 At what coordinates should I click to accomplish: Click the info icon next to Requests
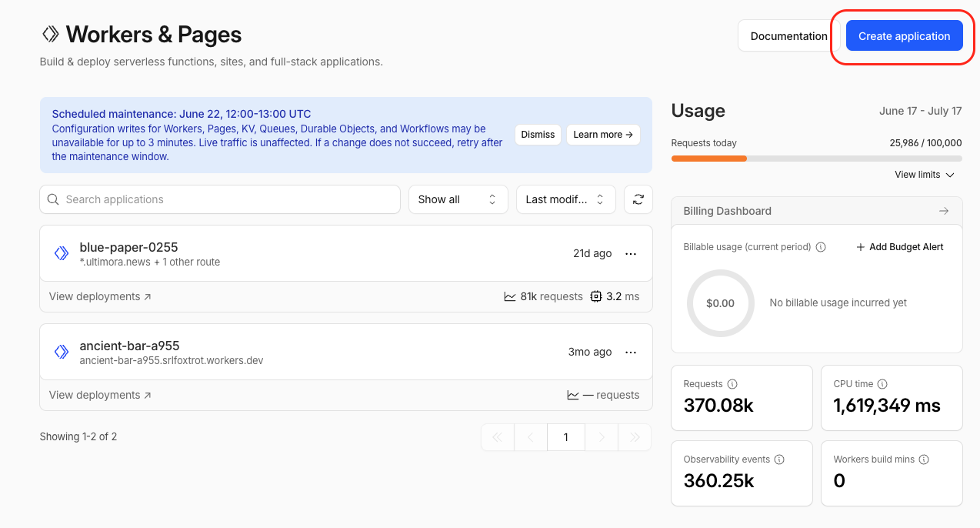[x=732, y=384]
